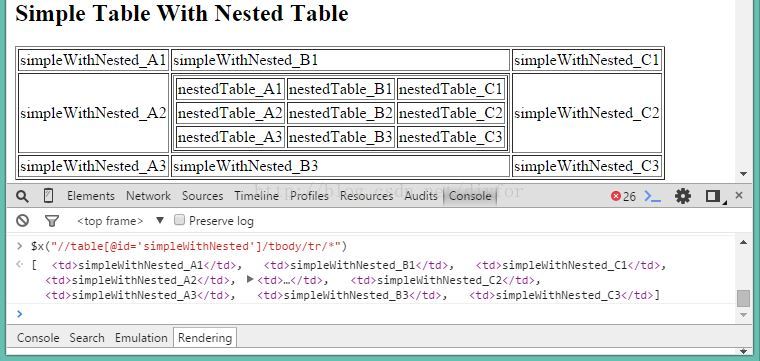Viewport: 760px width, 361px height.
Task: Open Resources panel
Action: (x=366, y=196)
